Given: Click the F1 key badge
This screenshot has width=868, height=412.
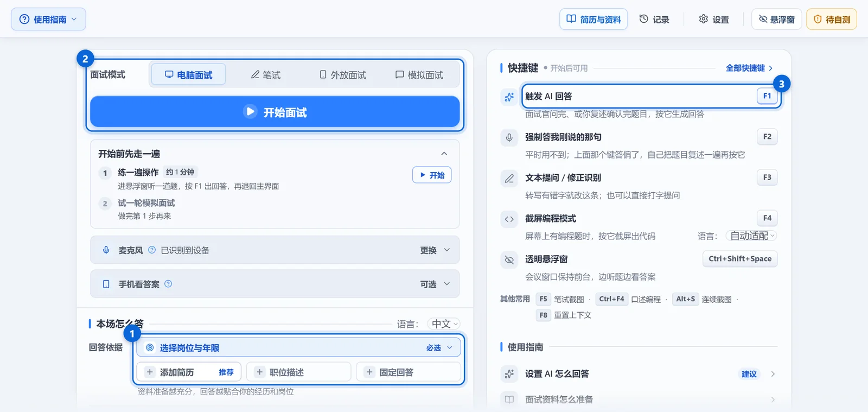Looking at the screenshot, I should 767,96.
